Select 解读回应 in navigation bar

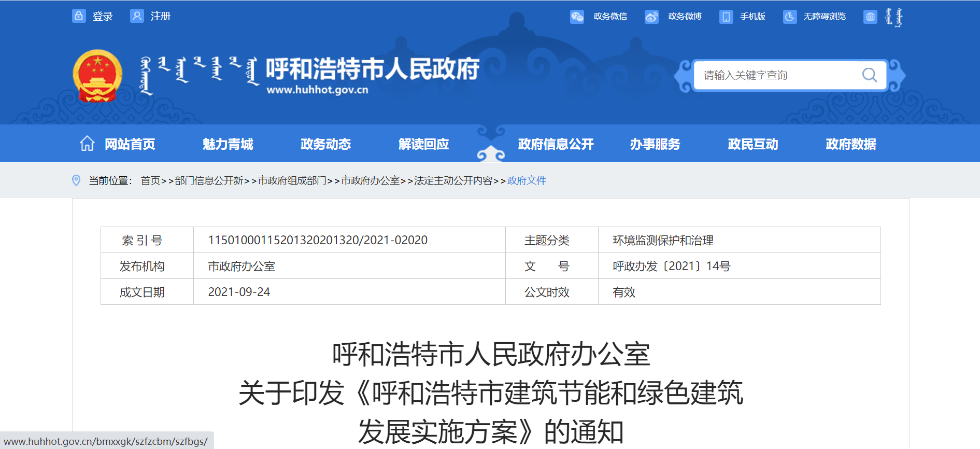click(x=423, y=144)
